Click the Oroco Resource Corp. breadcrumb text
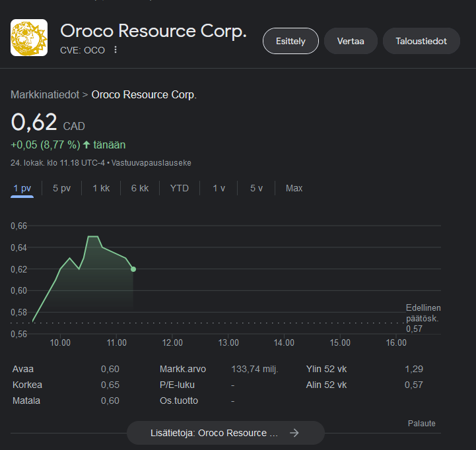 (x=144, y=94)
